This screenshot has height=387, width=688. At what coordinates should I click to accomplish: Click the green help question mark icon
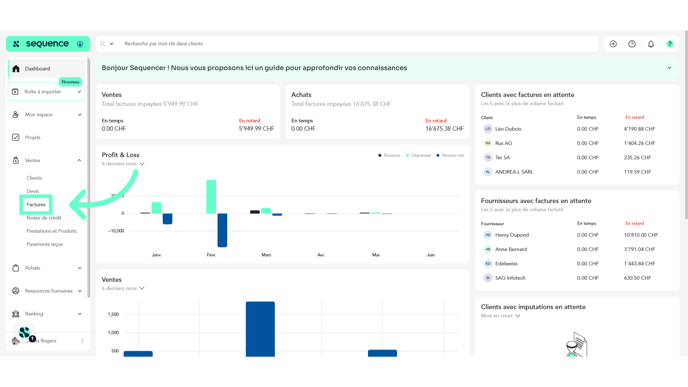pos(670,44)
